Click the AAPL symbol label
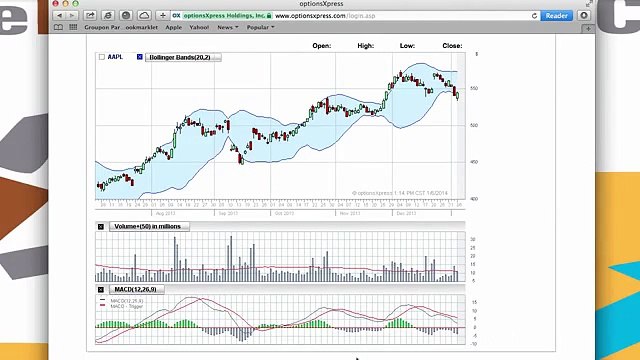This screenshot has width=640, height=360. click(115, 57)
